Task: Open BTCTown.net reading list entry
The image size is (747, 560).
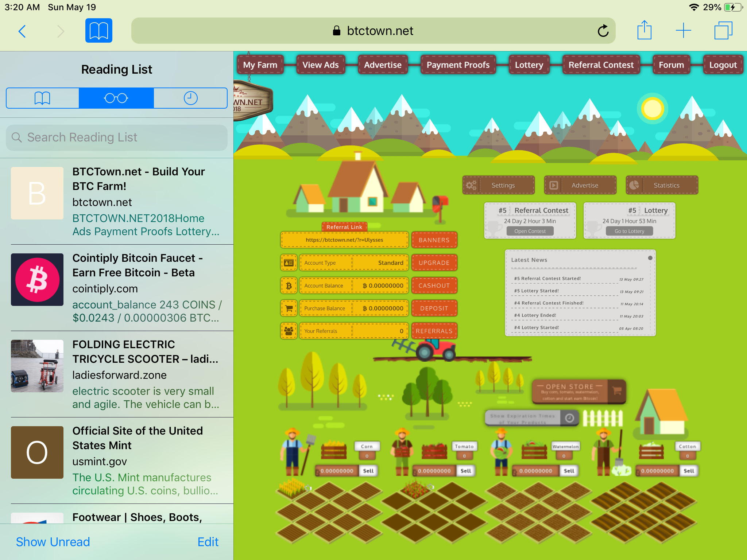Action: [117, 201]
